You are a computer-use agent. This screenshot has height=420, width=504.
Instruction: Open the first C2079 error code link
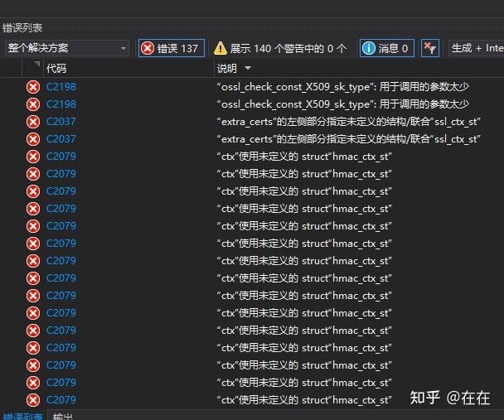pos(61,156)
